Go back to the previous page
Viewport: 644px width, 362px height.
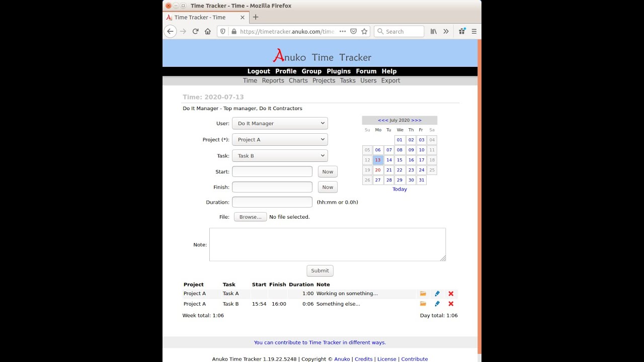click(x=170, y=31)
